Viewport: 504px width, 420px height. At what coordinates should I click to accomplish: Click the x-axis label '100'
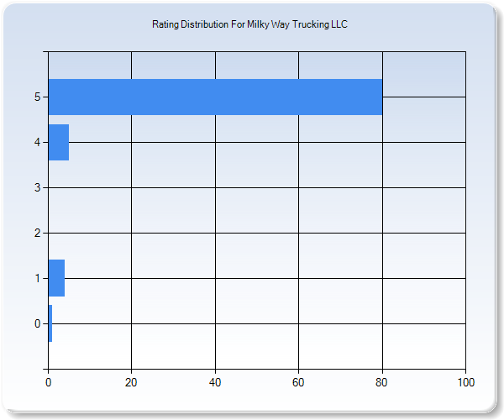coord(466,382)
